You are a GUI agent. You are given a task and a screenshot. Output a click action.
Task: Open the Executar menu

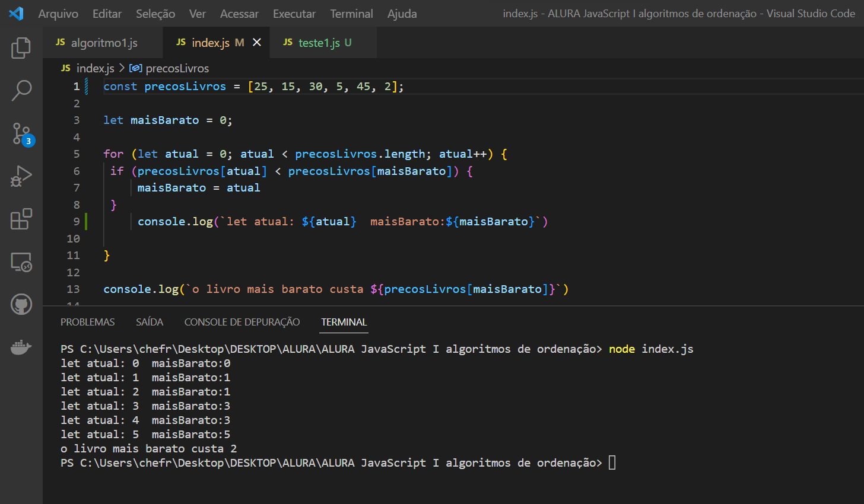coord(294,14)
